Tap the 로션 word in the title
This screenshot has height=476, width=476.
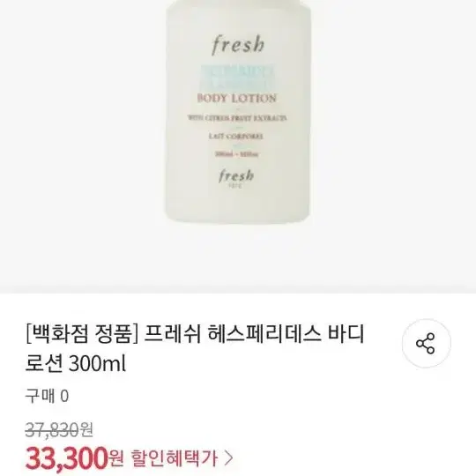(x=44, y=364)
